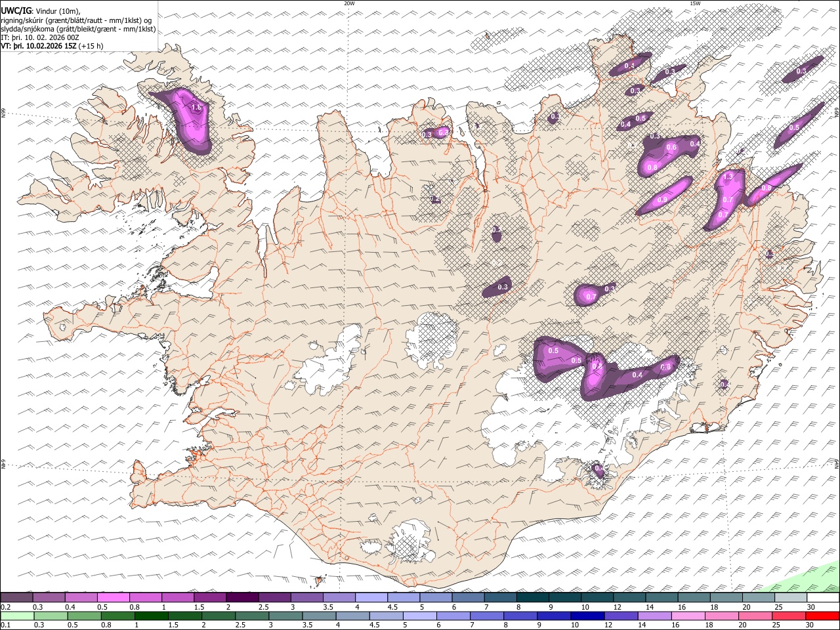Click the '15W' longitude label
840x630 pixels.
pos(695,3)
